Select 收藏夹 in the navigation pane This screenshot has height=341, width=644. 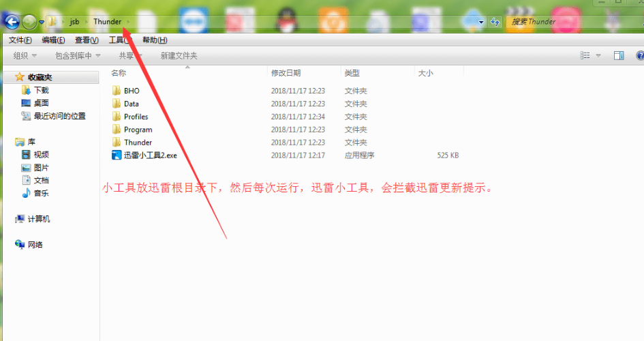(x=40, y=77)
